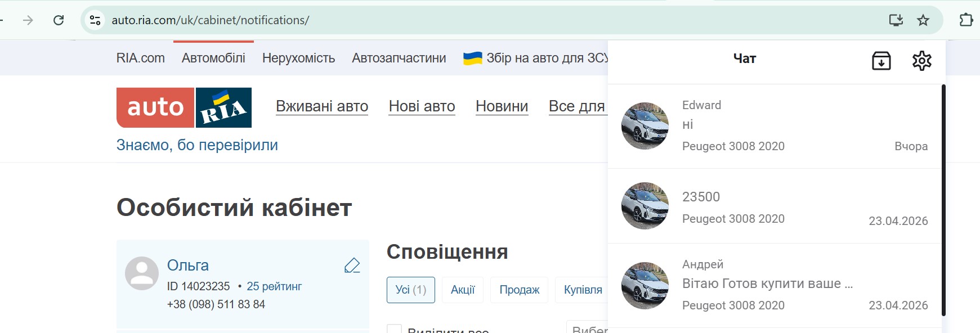Click Peugeot 3008 2020 under Андрей's message
Viewport: 980px width, 333px height.
click(x=733, y=305)
